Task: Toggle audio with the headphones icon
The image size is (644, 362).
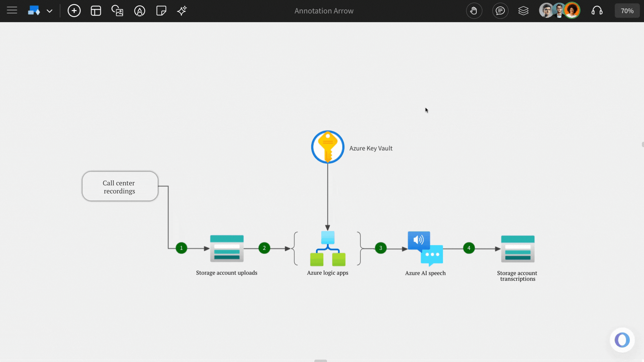Action: tap(597, 10)
